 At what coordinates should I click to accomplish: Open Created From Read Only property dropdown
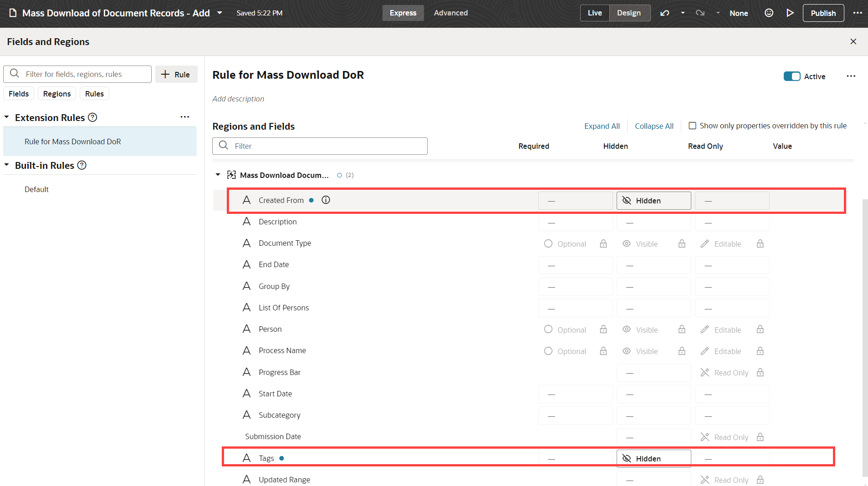coord(732,201)
